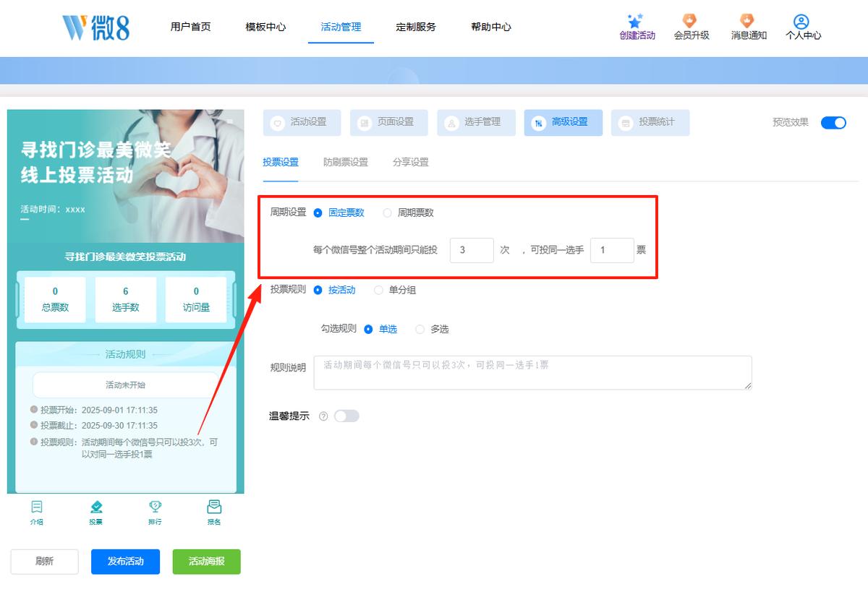Click the 刷新 button
The image size is (868, 592).
44,562
